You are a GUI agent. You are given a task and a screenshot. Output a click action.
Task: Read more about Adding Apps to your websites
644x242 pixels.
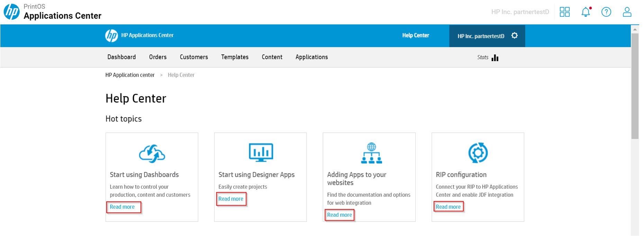(339, 215)
